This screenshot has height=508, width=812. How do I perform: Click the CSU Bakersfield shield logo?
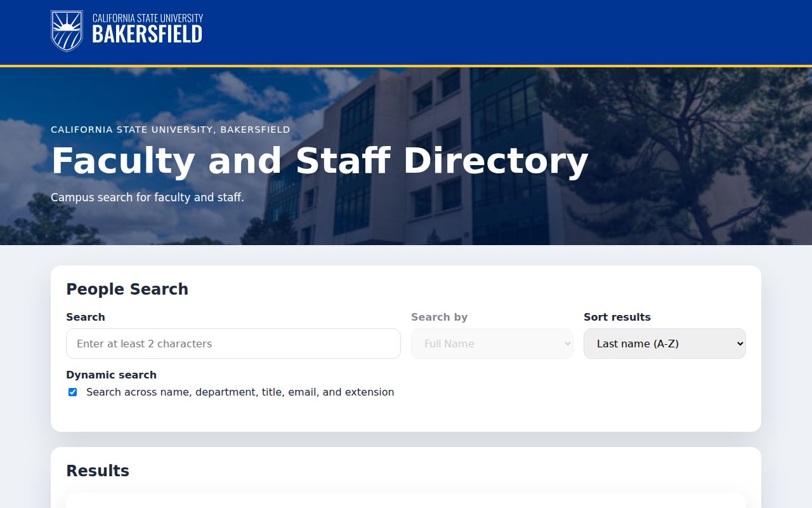(x=67, y=30)
